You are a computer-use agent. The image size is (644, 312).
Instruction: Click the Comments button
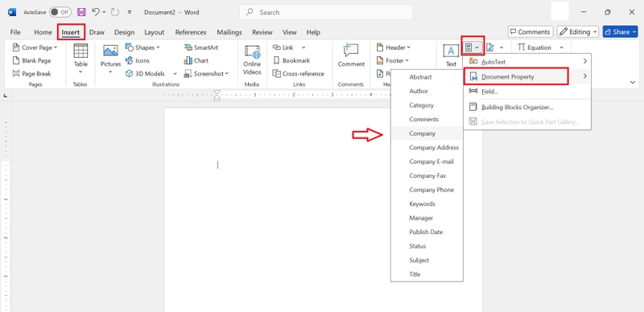(x=530, y=31)
